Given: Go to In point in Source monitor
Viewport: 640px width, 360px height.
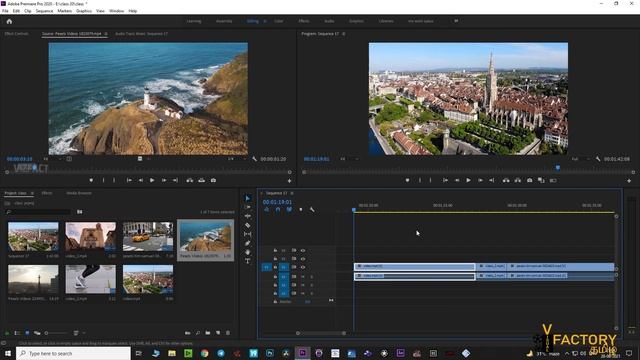Looking at the screenshot, I should point(129,180).
